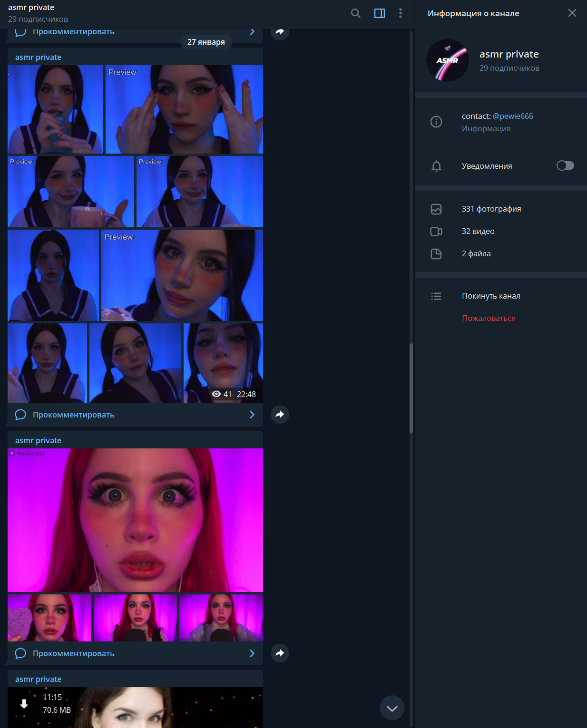Jump to bottom with down-arrow button
The image size is (587, 728).
click(392, 708)
